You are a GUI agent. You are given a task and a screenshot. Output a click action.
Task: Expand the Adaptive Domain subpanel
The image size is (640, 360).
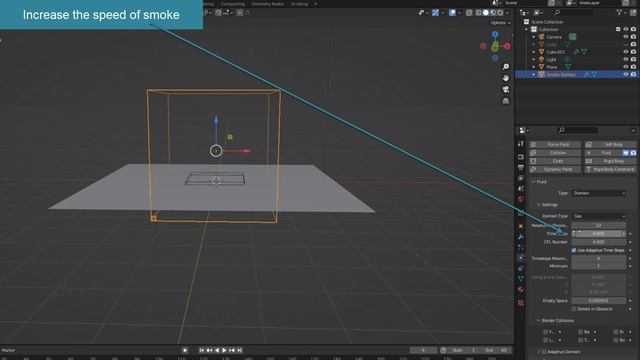(538, 352)
